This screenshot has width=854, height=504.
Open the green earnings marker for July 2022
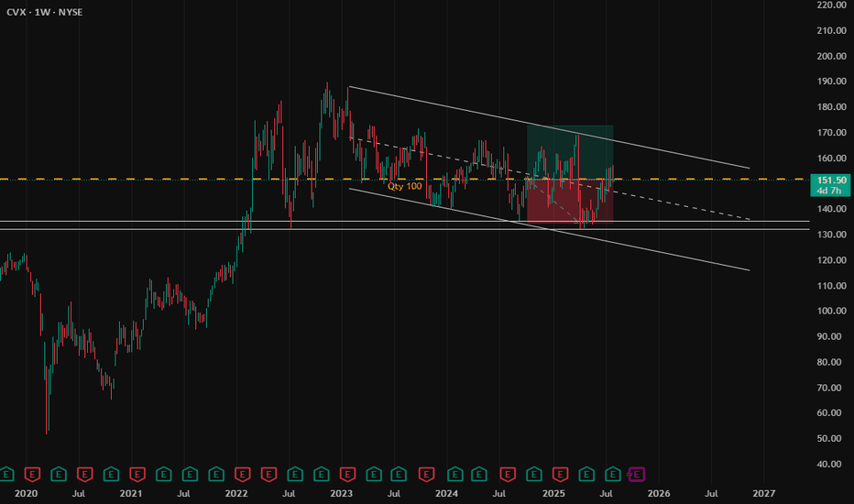coord(295,475)
